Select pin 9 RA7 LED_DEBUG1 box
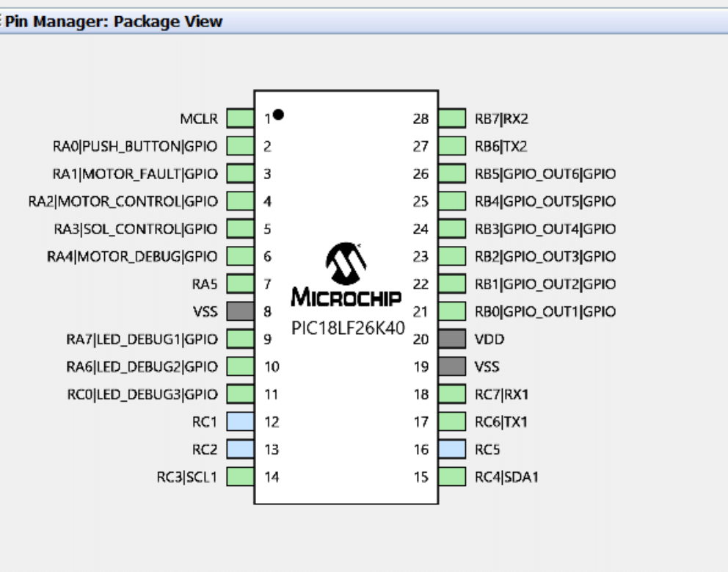 (241, 339)
